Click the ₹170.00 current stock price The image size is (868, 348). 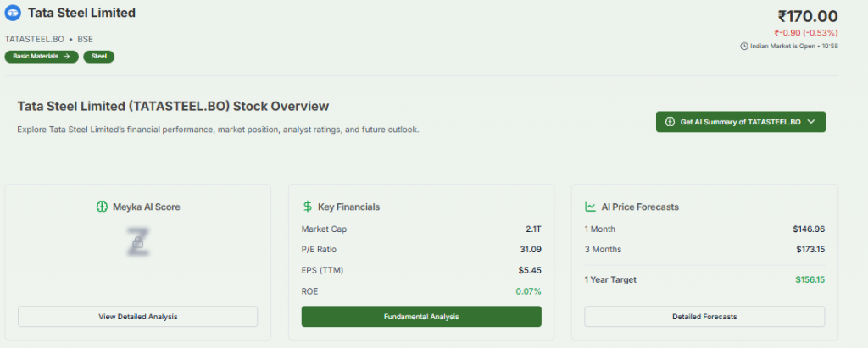(x=807, y=16)
